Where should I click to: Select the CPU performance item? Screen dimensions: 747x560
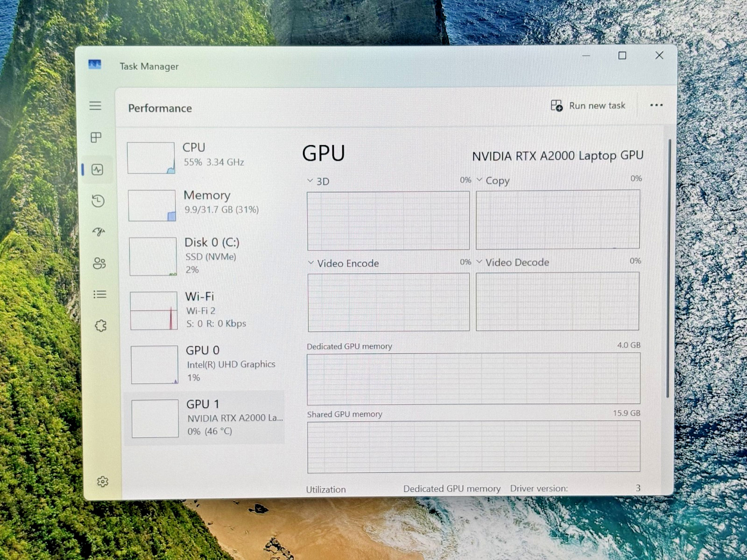click(x=204, y=157)
